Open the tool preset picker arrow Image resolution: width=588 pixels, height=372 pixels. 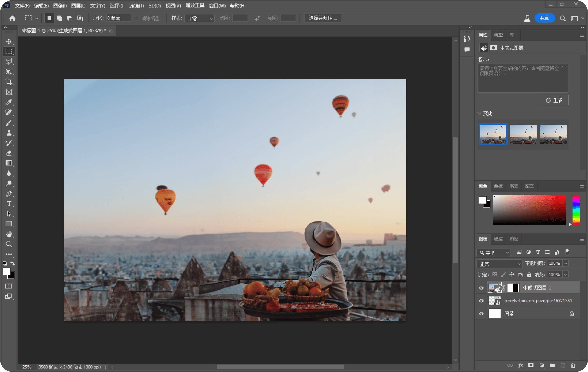pos(37,18)
